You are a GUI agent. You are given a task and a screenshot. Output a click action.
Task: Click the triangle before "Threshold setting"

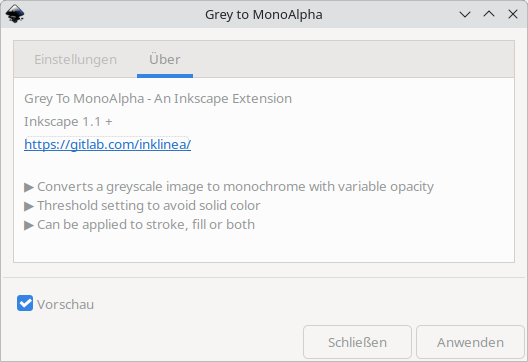29,206
